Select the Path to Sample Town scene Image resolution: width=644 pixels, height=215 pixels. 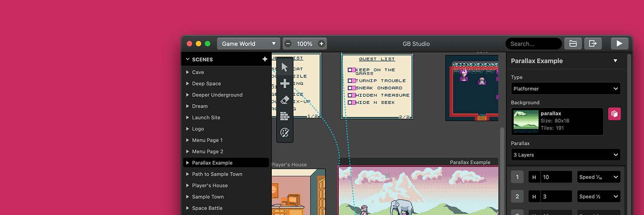(226, 174)
